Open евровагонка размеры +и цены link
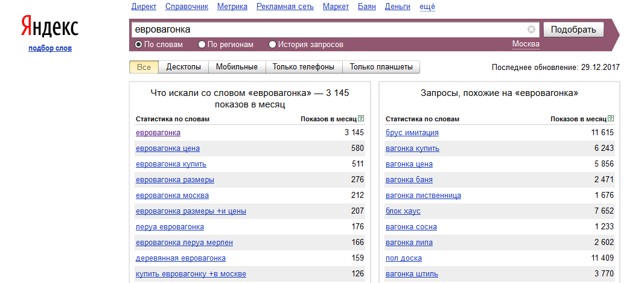This screenshot has height=283, width=644. (x=191, y=211)
